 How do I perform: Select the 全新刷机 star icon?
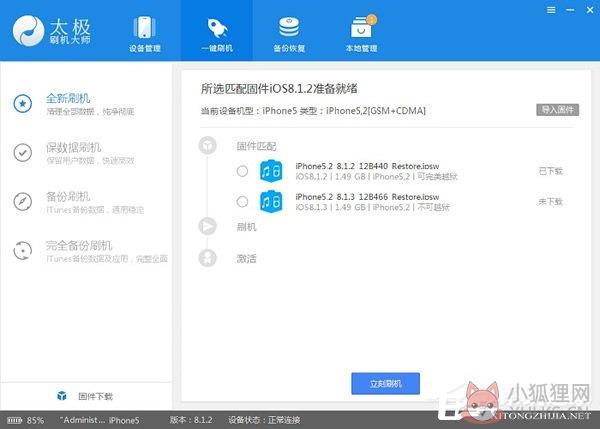pos(23,103)
